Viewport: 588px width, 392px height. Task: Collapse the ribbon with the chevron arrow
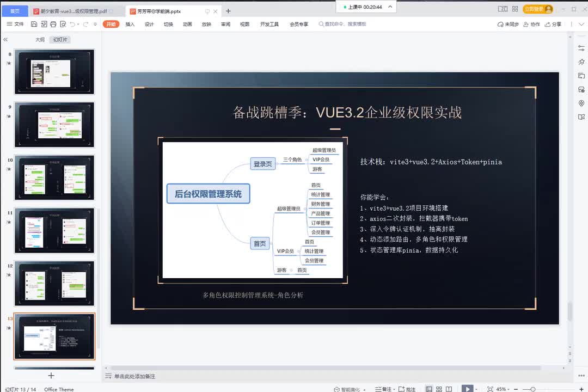581,24
